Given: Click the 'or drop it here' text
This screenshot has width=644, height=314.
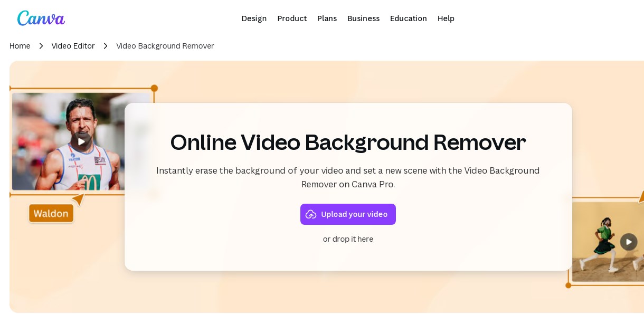Looking at the screenshot, I should tap(348, 239).
